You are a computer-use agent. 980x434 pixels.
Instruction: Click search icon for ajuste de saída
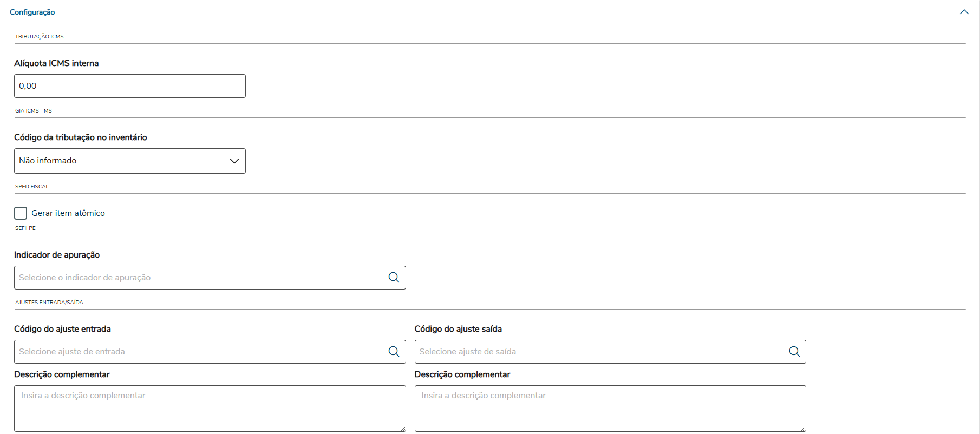(794, 352)
